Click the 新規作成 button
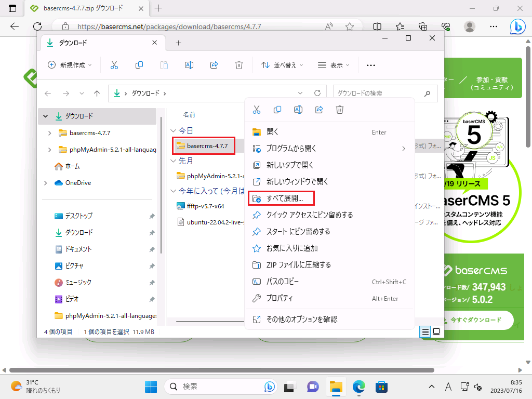This screenshot has height=399, width=532. (x=70, y=65)
